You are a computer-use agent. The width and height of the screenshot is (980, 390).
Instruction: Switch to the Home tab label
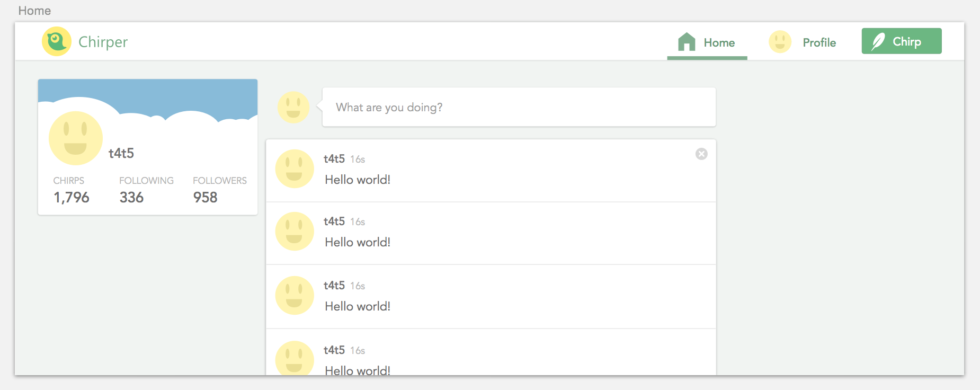(719, 43)
